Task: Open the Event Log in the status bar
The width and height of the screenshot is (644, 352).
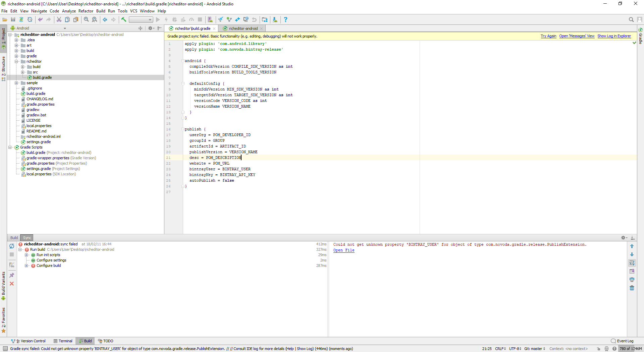Action: 625,341
